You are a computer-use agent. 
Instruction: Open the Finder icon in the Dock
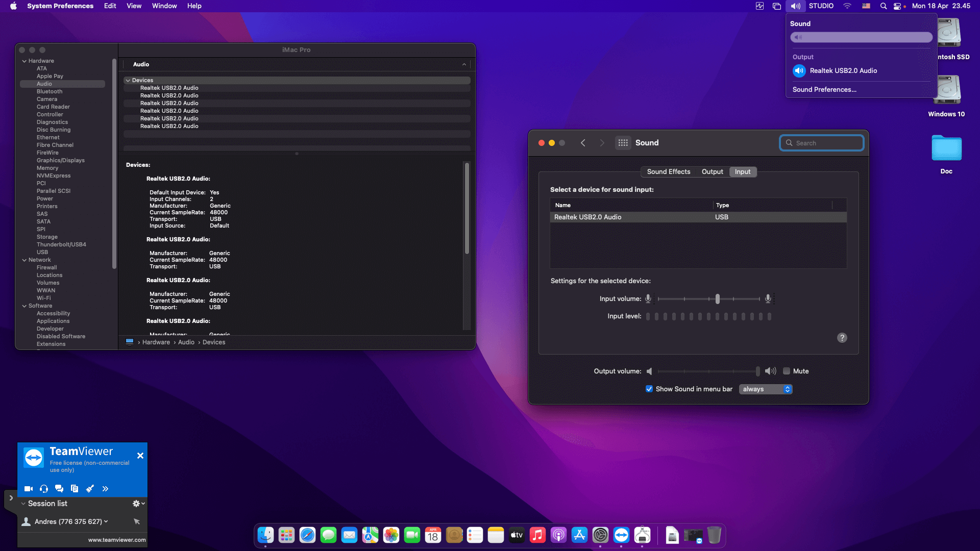[265, 535]
